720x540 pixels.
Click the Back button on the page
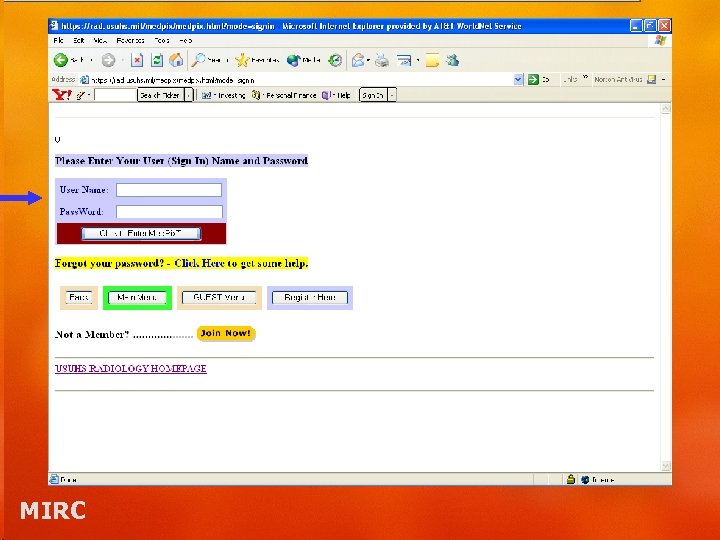pos(79,298)
